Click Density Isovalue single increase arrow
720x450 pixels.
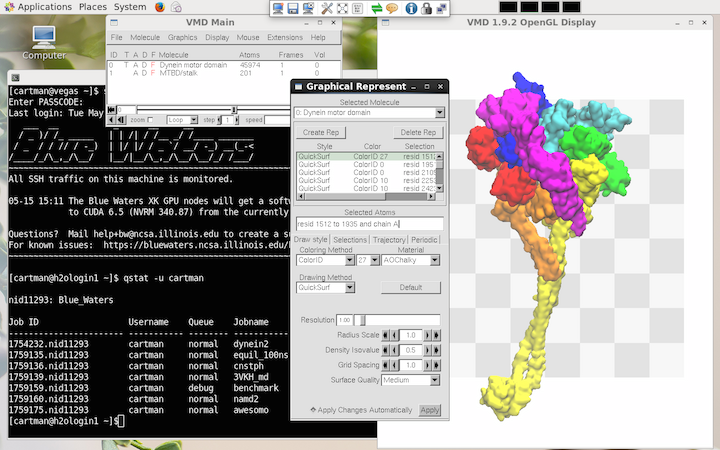pyautogui.click(x=427, y=350)
